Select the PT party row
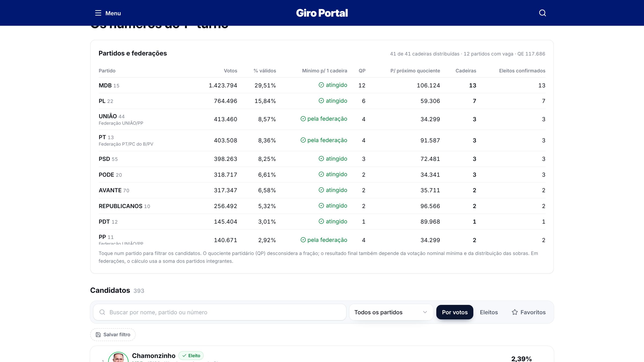Screen dimensions: 644x362 pos(322,141)
